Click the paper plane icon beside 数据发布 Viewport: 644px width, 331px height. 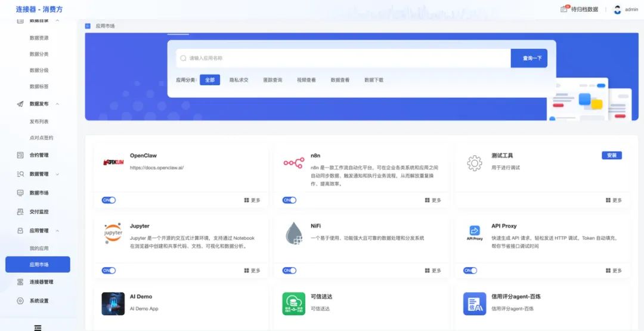tap(20, 104)
